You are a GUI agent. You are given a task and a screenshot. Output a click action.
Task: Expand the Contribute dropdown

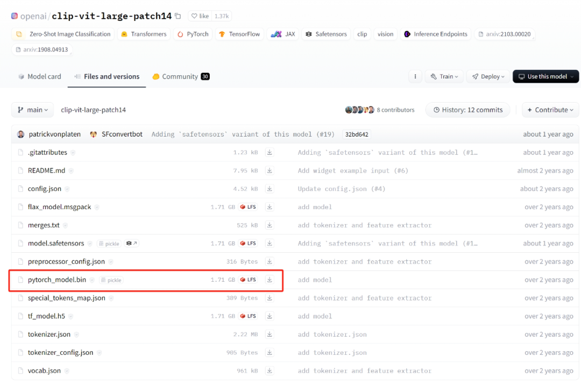click(550, 110)
